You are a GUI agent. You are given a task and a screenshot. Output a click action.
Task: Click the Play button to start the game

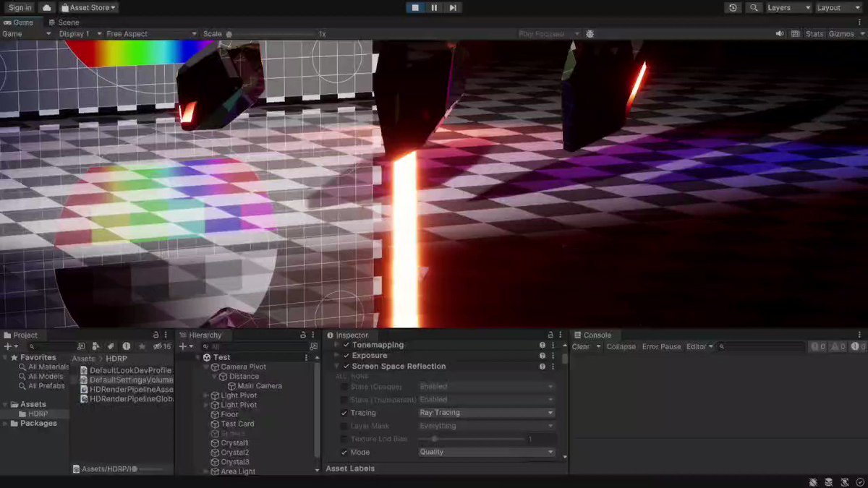[x=414, y=8]
